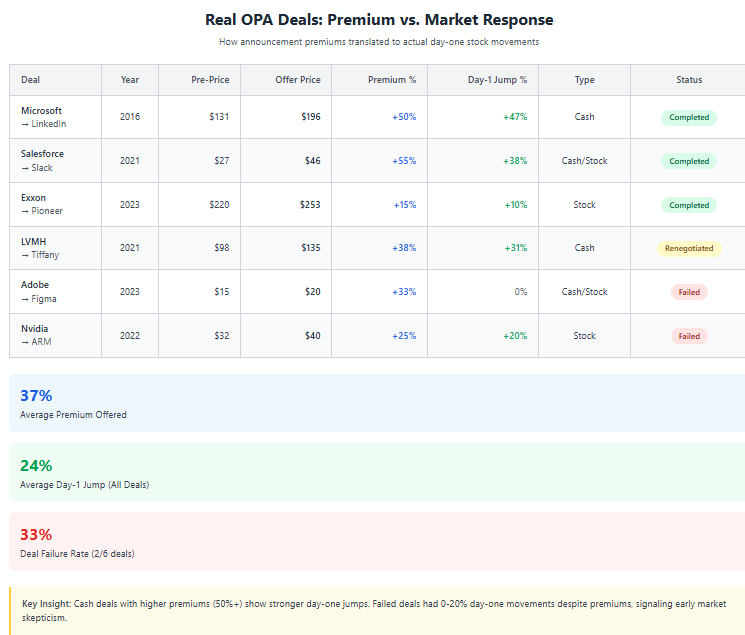Click the Status column header
745x635 pixels.
(689, 80)
